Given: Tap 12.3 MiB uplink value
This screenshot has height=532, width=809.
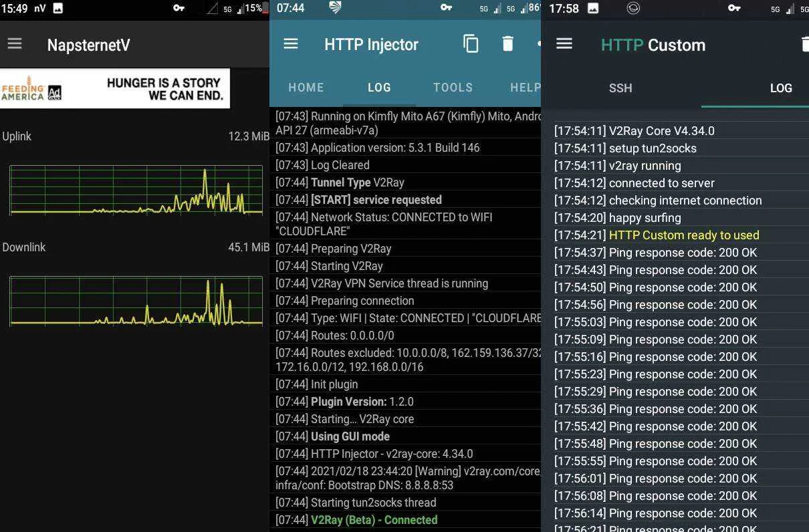Looking at the screenshot, I should click(x=249, y=136).
